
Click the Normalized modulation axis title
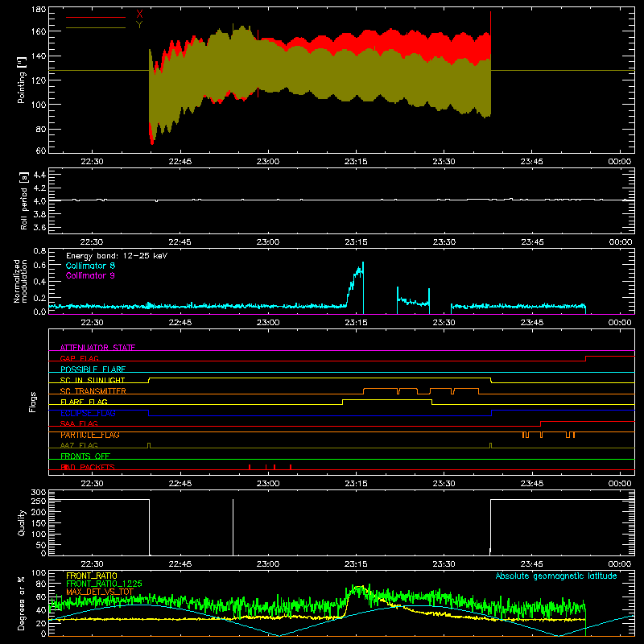[20, 281]
